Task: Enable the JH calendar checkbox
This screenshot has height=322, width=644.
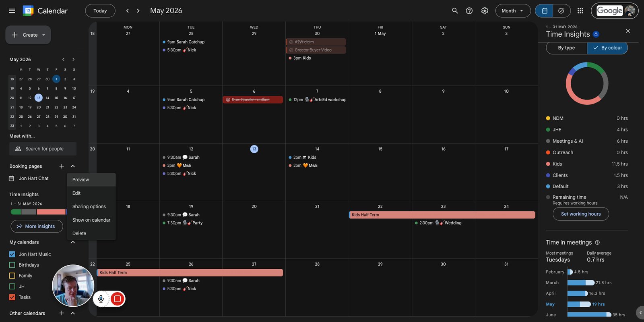Action: click(x=12, y=287)
